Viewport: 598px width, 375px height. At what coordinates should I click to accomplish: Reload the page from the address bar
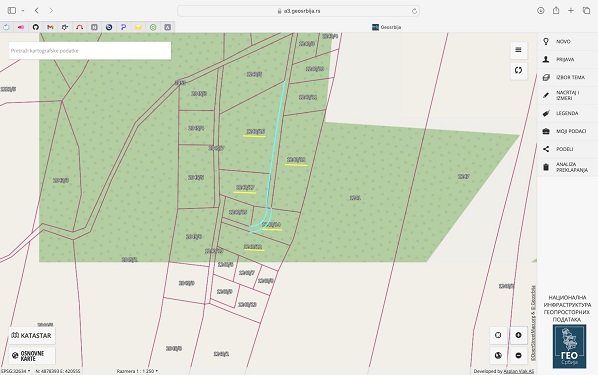tap(414, 11)
